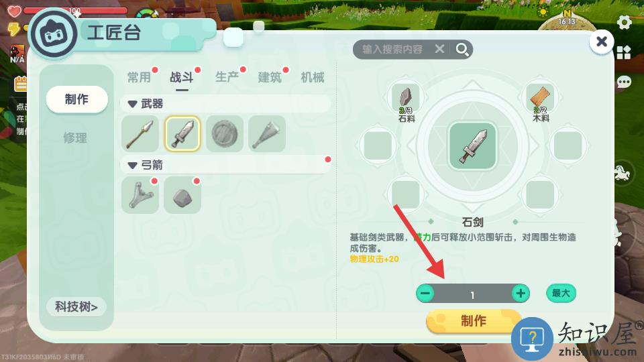Click the search input field
This screenshot has width=644, height=362.
(392, 49)
